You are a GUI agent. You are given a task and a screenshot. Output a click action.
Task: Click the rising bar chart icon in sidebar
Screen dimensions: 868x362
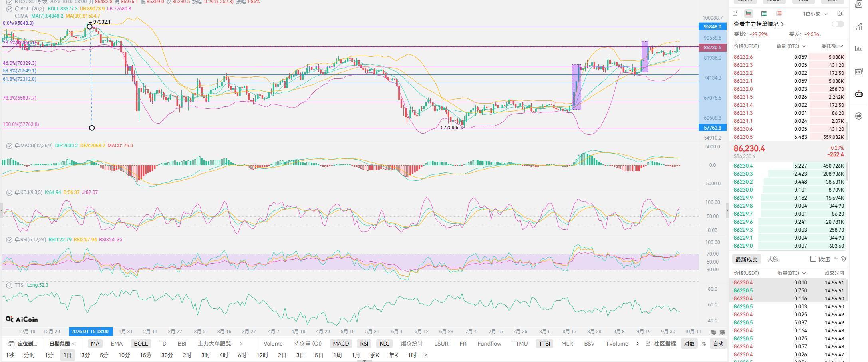coord(858,27)
